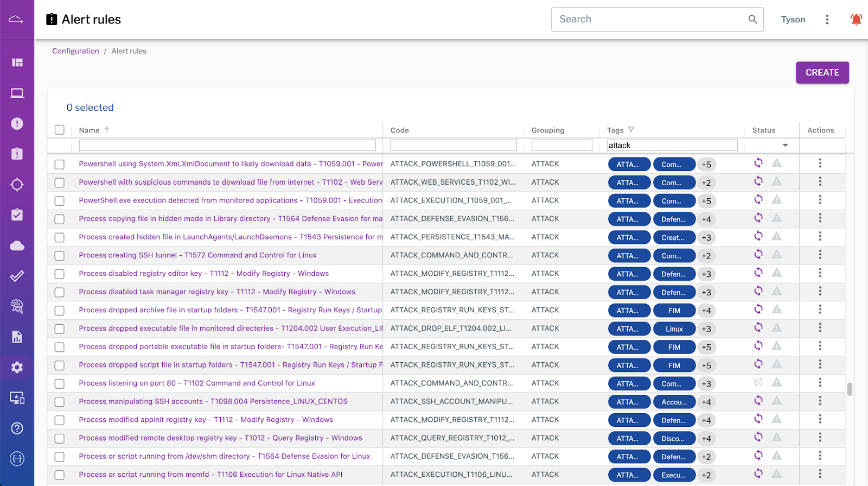The image size is (868, 486).
Task: Click the Linux tag in Process dropped executable row
Action: coord(674,329)
